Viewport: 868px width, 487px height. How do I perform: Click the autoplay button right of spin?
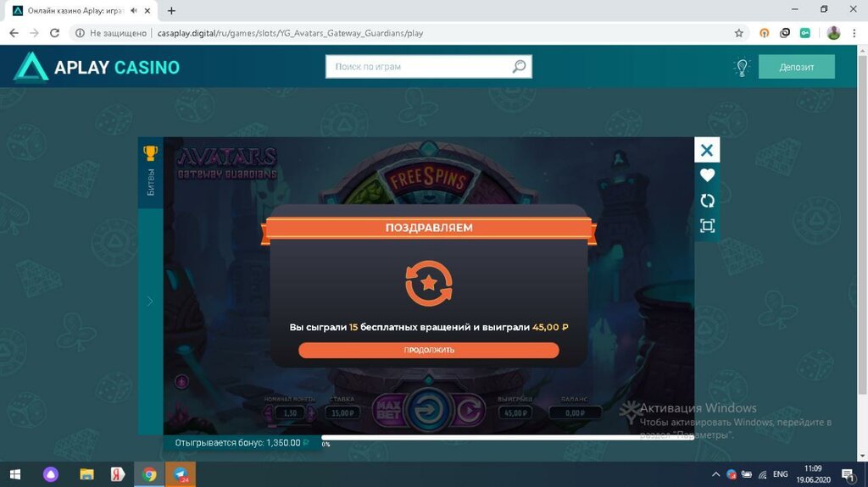point(468,412)
